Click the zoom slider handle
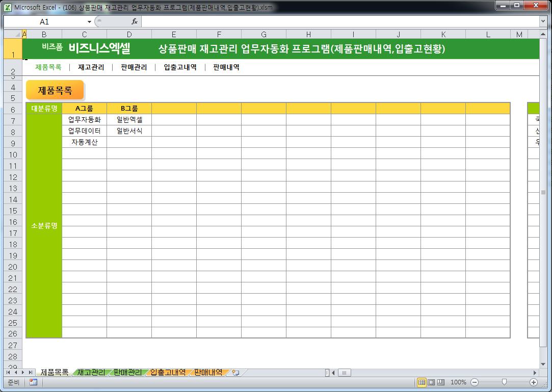 pos(504,382)
